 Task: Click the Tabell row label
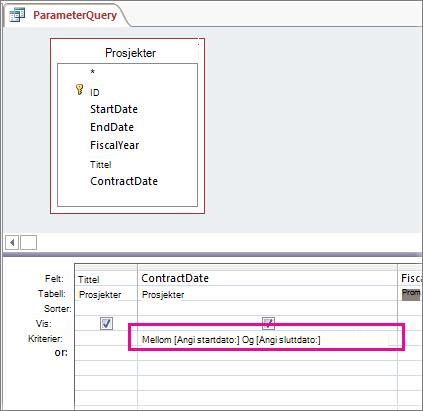52,293
